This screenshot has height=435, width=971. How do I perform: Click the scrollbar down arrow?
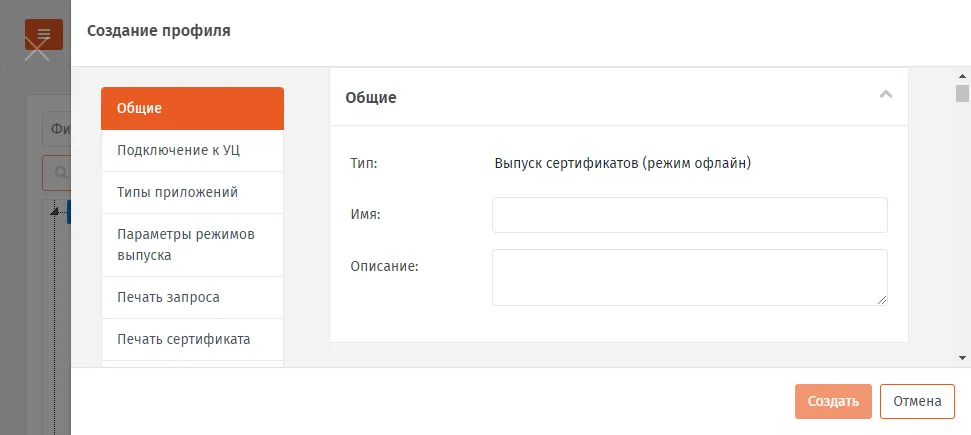click(962, 358)
